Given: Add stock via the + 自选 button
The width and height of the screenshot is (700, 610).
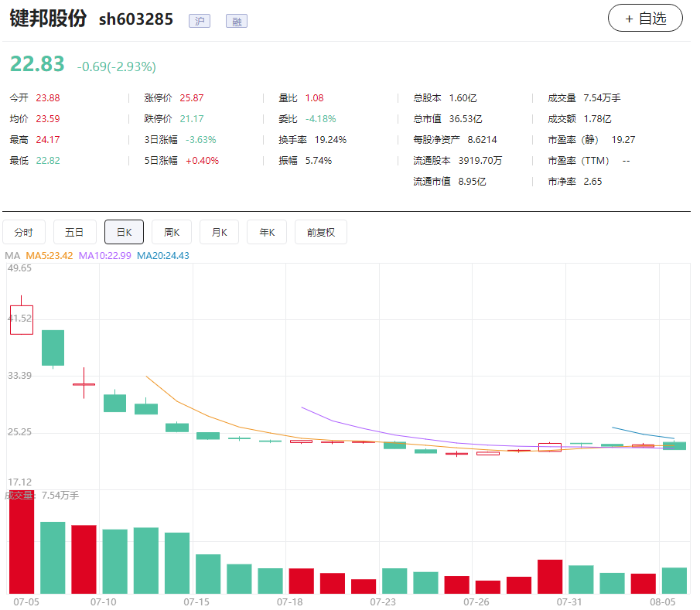Looking at the screenshot, I should click(645, 19).
